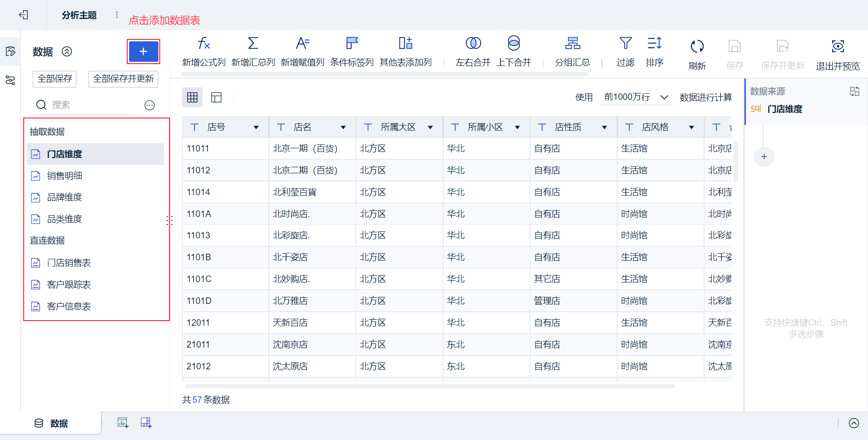
Task: Click the 全部保存并更新 button
Action: [123, 79]
